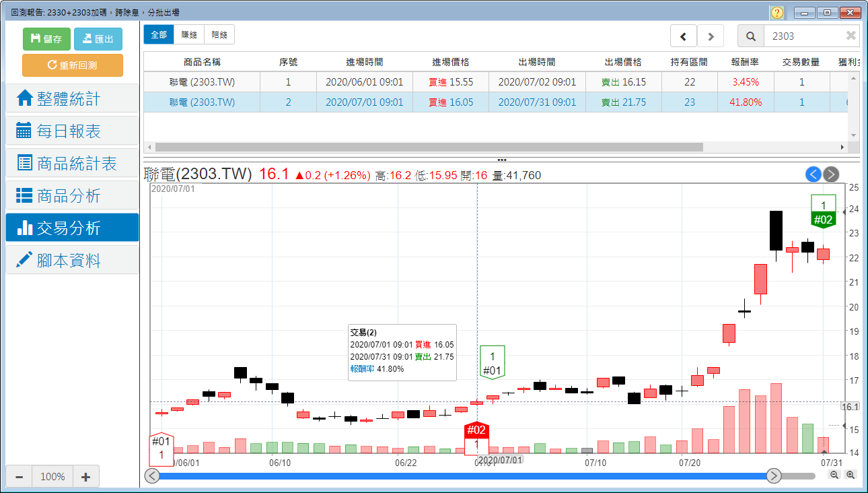Zoom out the chart with magnifier icon
The height and width of the screenshot is (493, 868).
tap(834, 475)
